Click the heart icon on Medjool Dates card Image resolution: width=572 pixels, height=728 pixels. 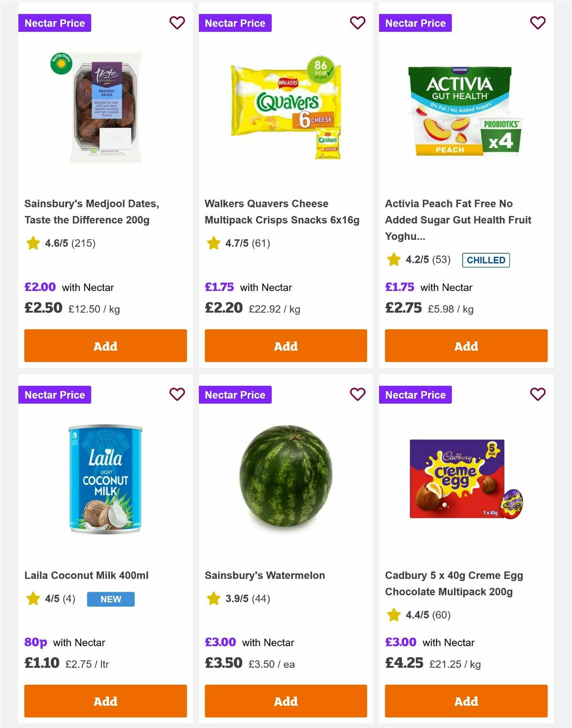[x=177, y=23]
